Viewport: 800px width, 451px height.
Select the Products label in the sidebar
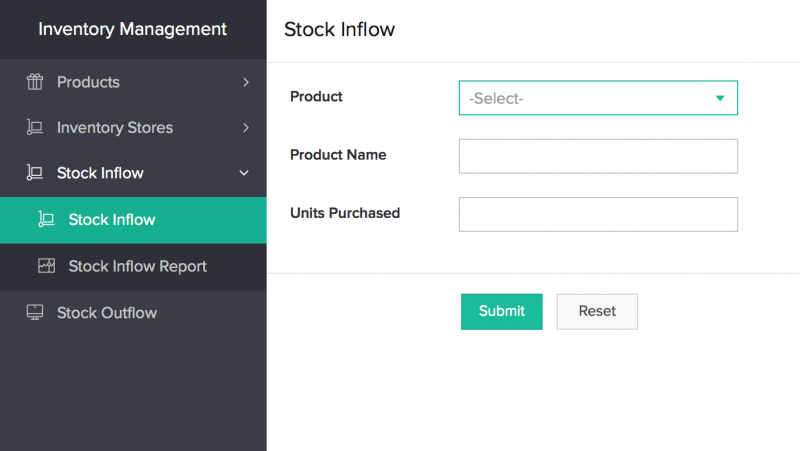[88, 82]
